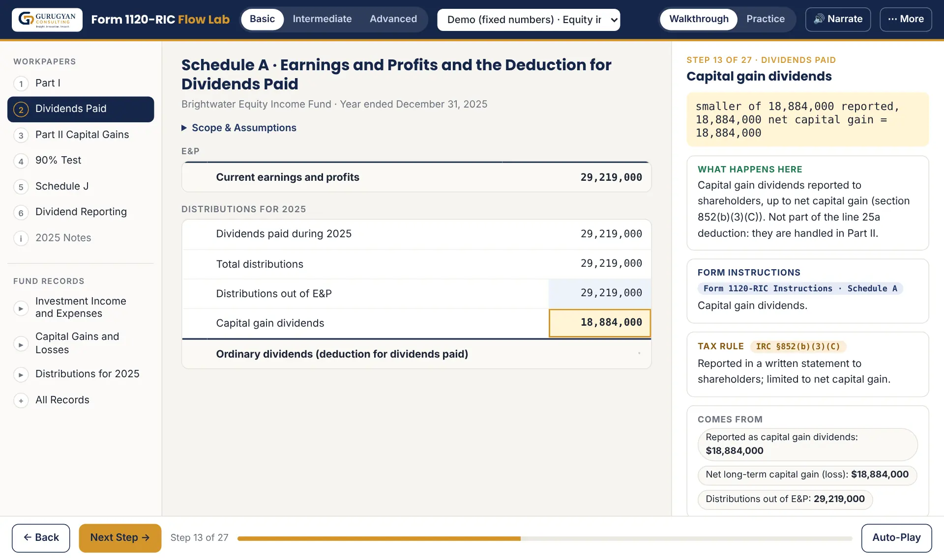
Task: Click the step 4 circle beside 90% Test
Action: point(21,161)
